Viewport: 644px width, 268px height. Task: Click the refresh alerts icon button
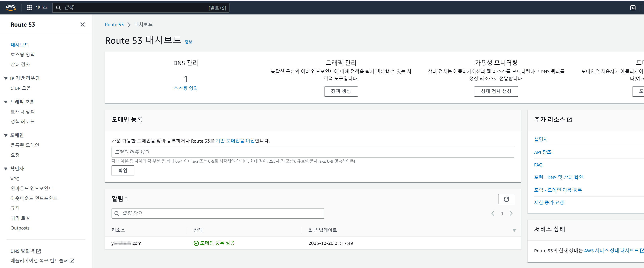tap(506, 199)
